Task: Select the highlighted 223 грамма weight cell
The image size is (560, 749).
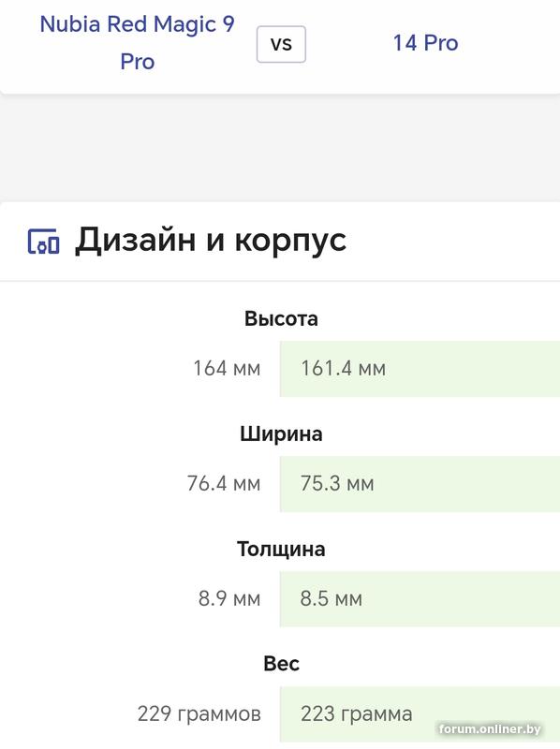Action: tap(420, 714)
